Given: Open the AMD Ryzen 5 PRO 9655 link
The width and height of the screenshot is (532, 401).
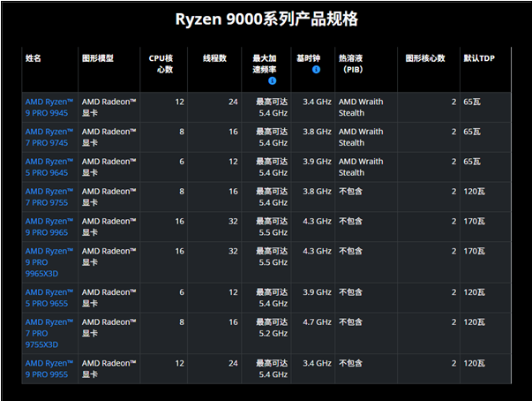Looking at the screenshot, I should (49, 298).
